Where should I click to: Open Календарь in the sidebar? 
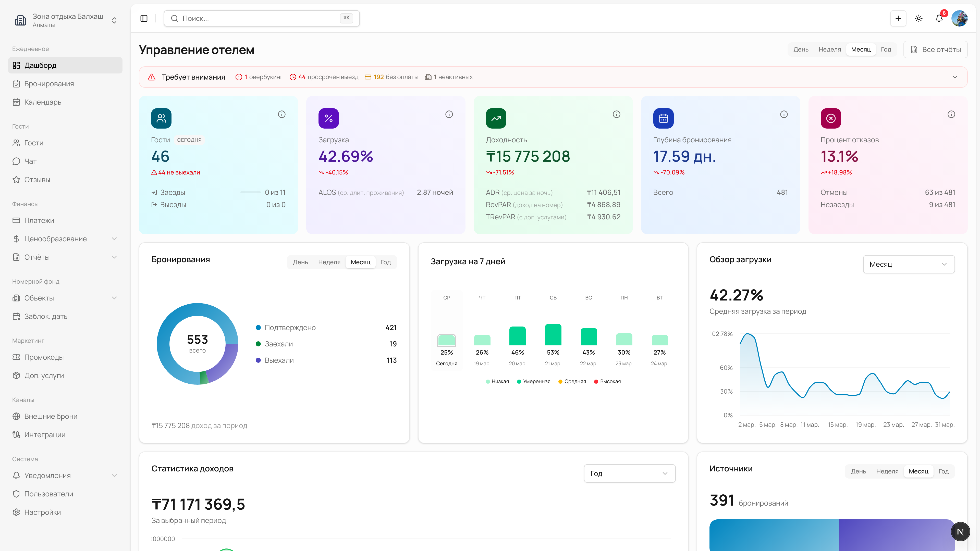(x=43, y=102)
